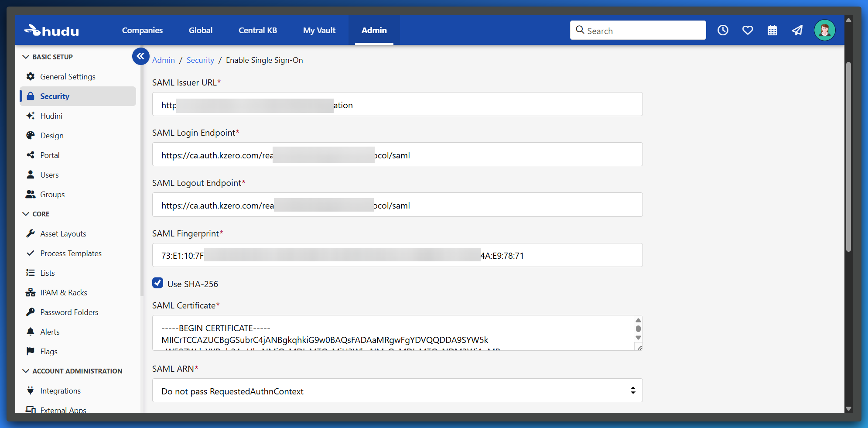Collapse the CORE section
This screenshot has width=868, height=428.
point(26,214)
